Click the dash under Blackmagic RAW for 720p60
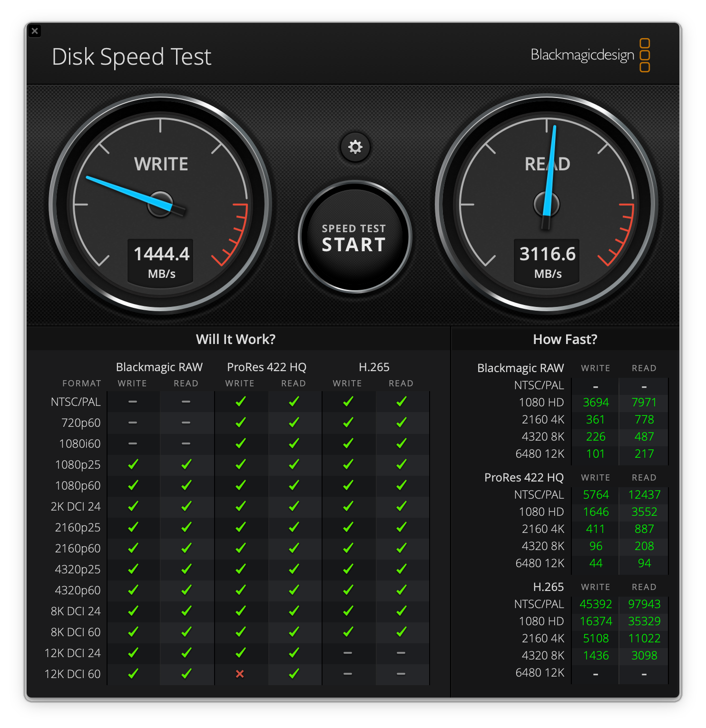This screenshot has width=706, height=728. (133, 423)
